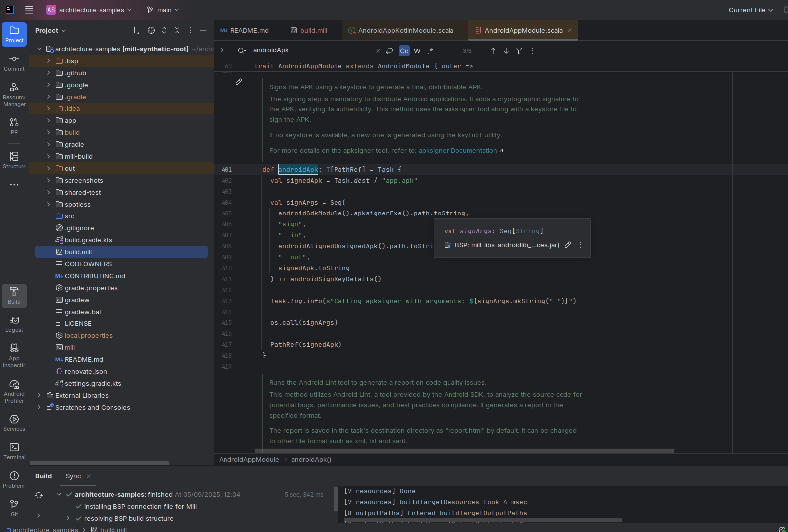Open signArgs popup more options

coord(581,245)
